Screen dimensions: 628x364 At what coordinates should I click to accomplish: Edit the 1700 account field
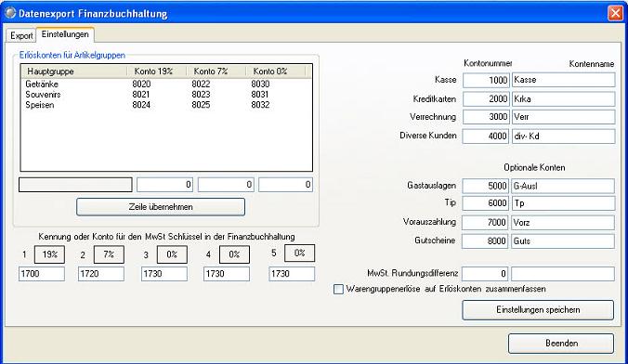(42, 274)
